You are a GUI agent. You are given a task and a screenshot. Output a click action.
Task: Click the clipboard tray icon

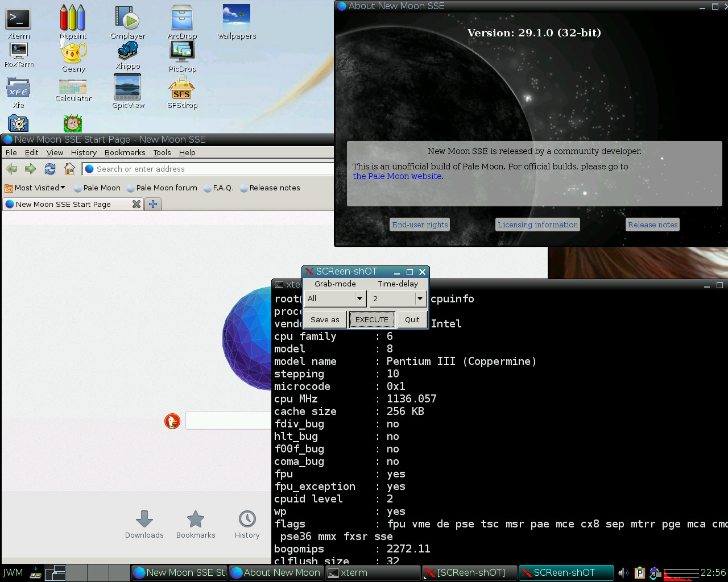click(640, 573)
